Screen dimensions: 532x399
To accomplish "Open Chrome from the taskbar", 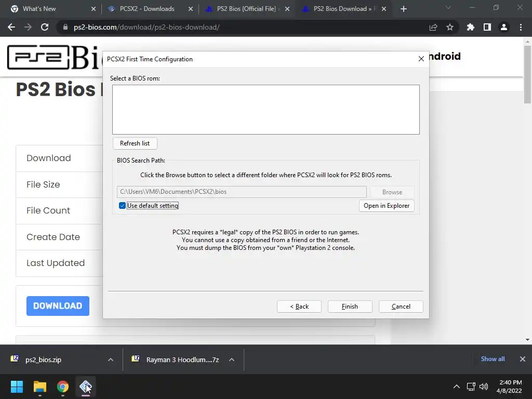I will click(63, 387).
